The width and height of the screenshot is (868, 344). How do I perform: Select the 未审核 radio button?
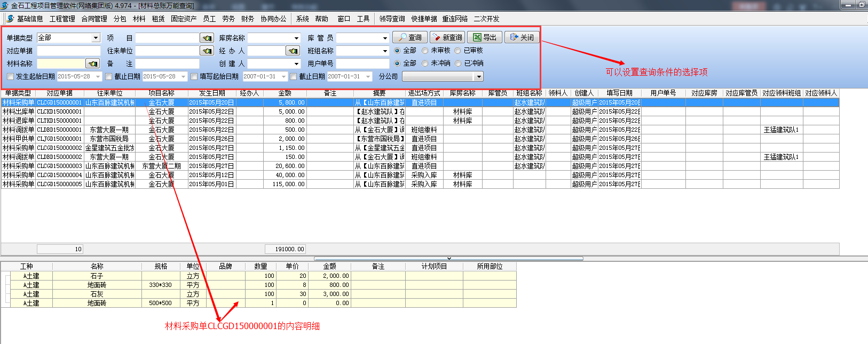[425, 51]
